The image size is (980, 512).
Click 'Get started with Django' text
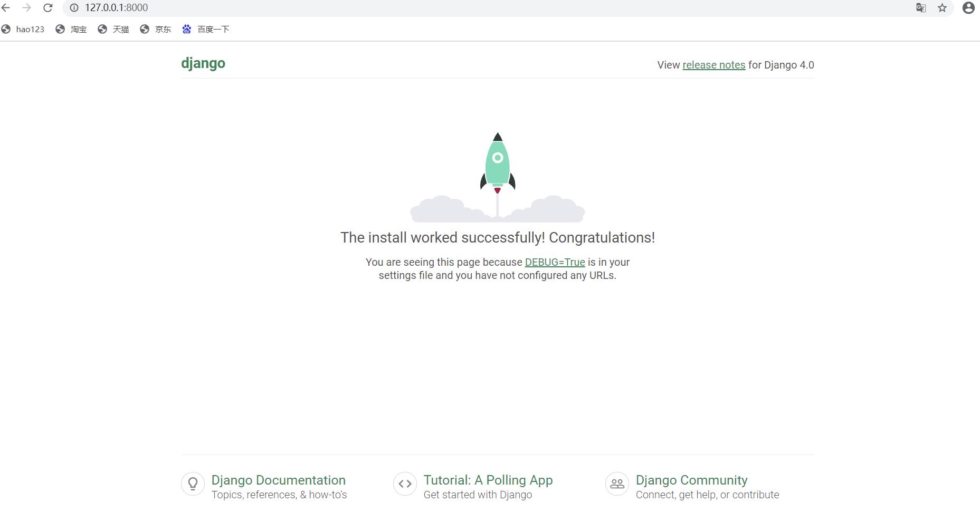pos(478,495)
